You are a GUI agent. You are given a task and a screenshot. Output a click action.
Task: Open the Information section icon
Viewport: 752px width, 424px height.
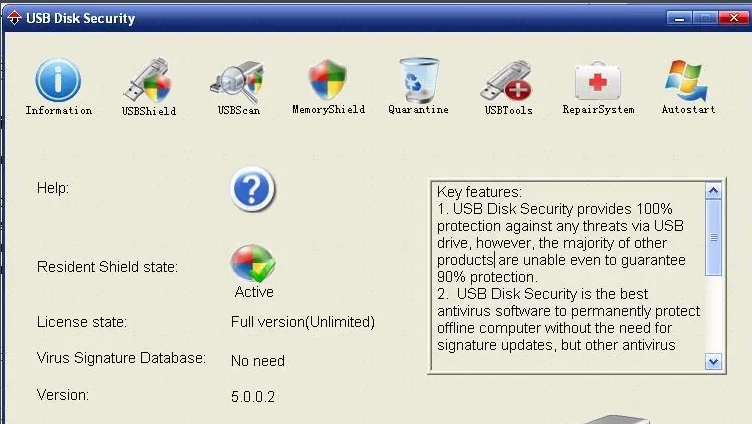tap(58, 80)
